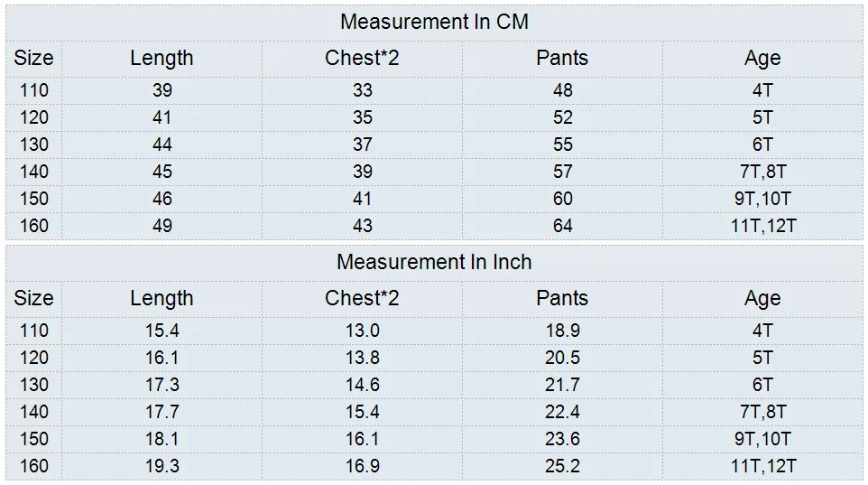
Task: Select the 9T,10T cell in CM table
Action: tap(762, 199)
